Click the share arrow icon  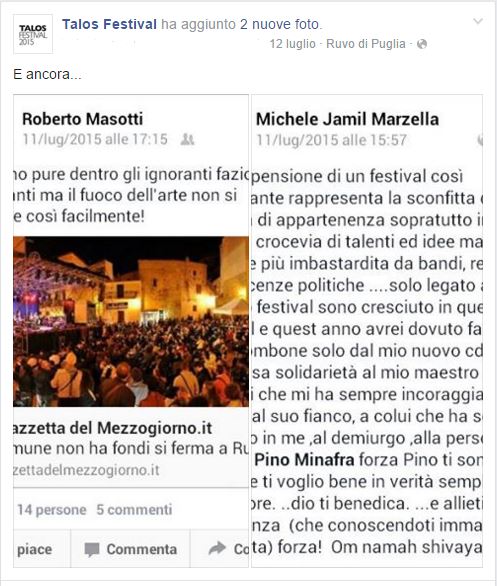click(x=217, y=548)
